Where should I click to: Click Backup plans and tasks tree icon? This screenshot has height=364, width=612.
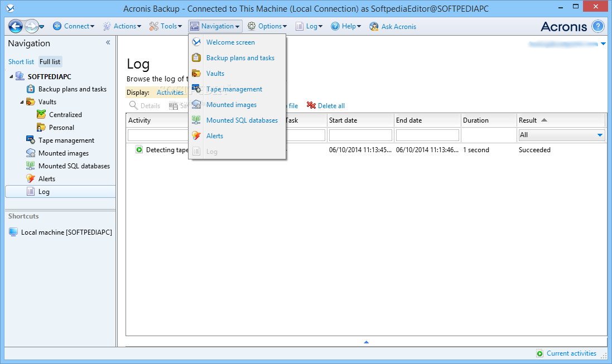31,89
